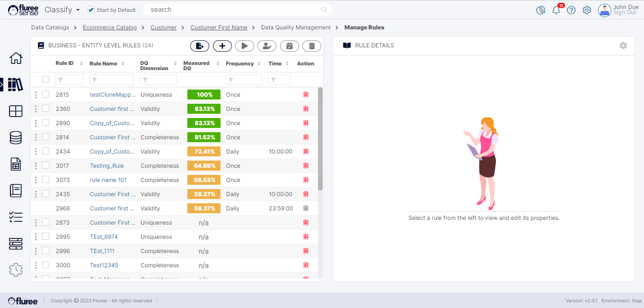Click Sign Out link
Image resolution: width=644 pixels, height=308 pixels.
[625, 13]
